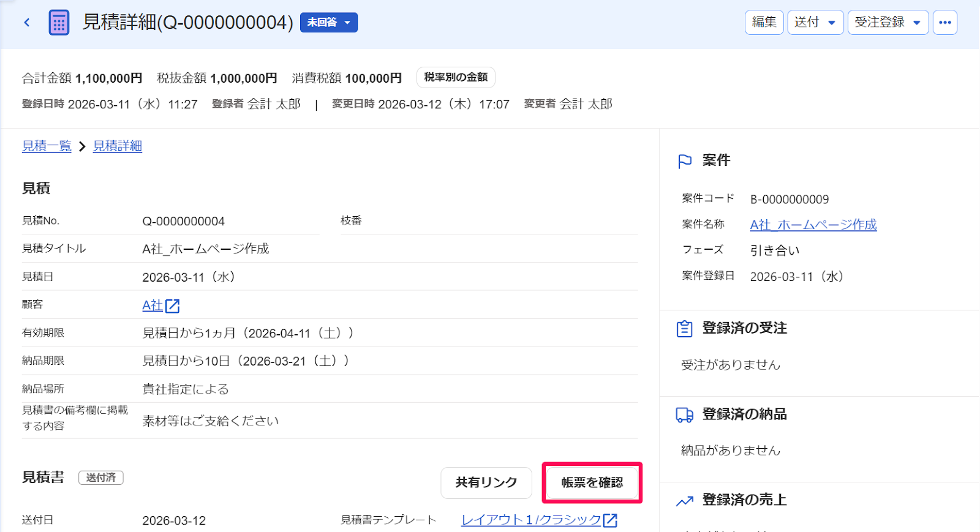Open the A社 customer link

(x=153, y=305)
